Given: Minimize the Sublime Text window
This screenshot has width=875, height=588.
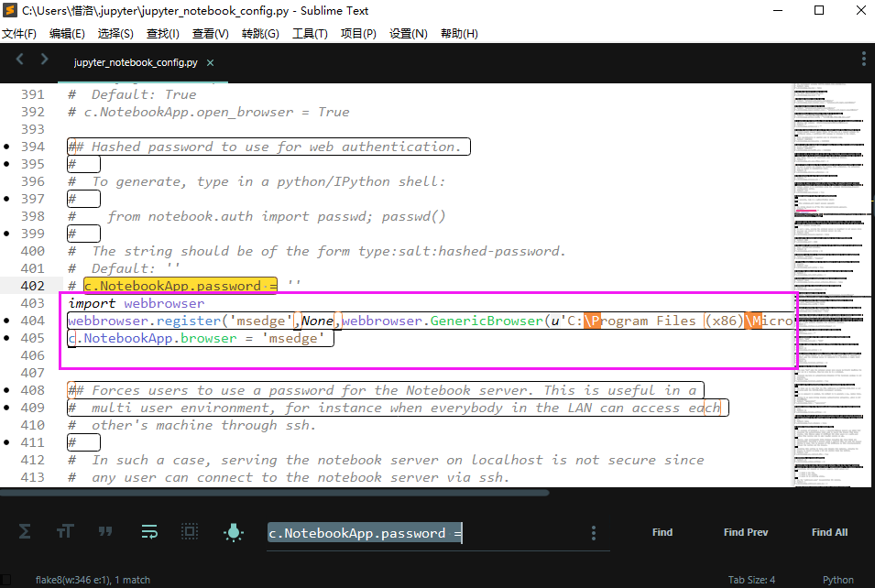Looking at the screenshot, I should point(778,10).
